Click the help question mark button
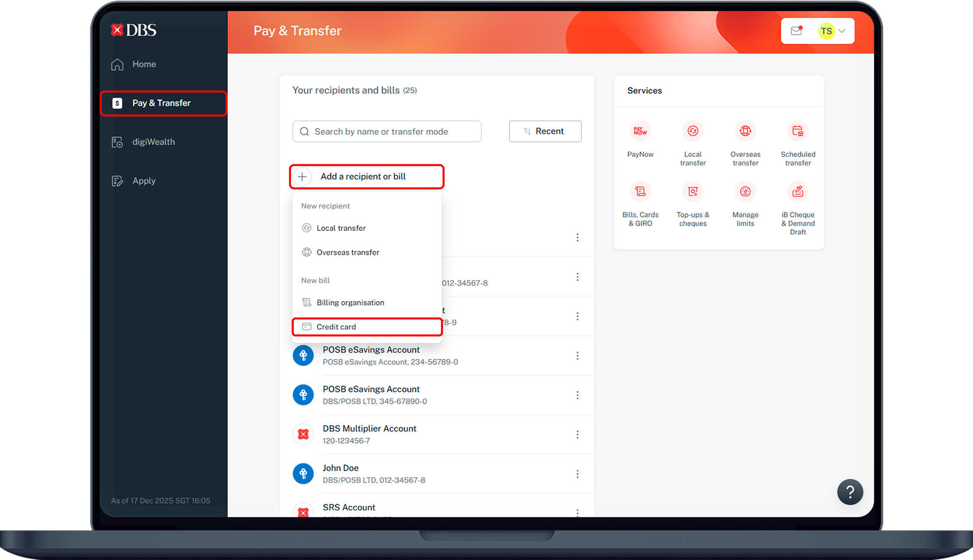Viewport: 973px width, 560px height. point(850,492)
